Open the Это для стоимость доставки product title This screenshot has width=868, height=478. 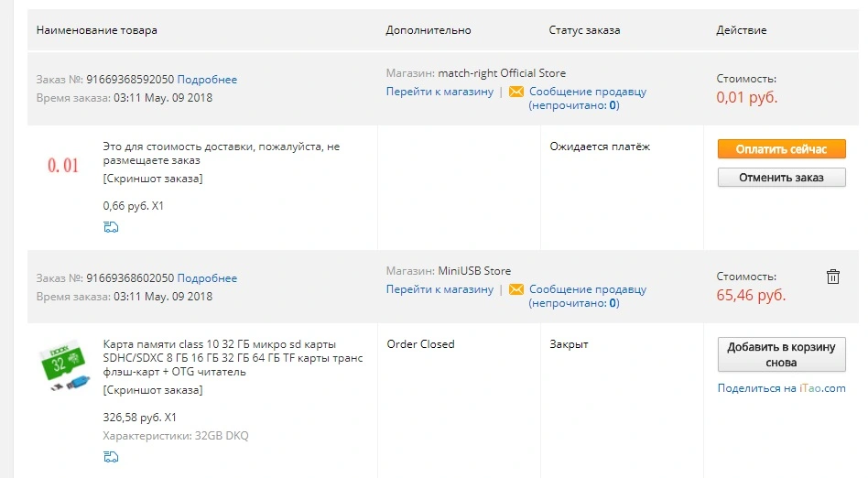coord(222,154)
